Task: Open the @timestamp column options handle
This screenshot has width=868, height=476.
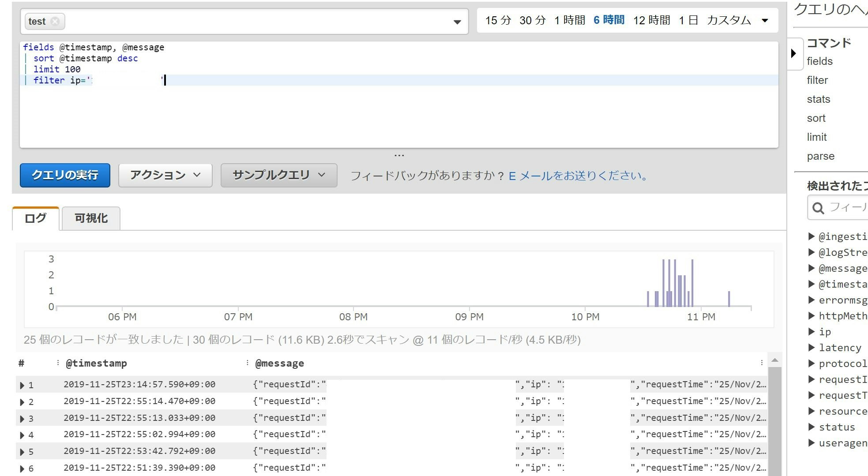Action: (x=247, y=363)
